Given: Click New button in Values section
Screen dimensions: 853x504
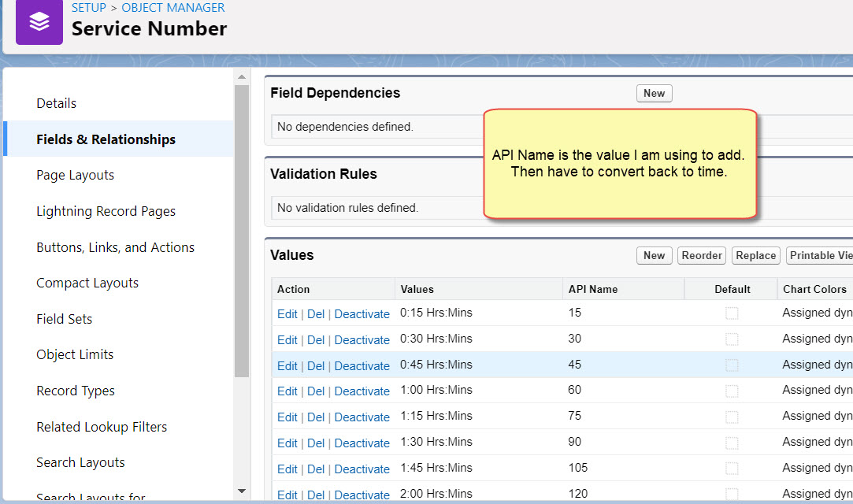Looking at the screenshot, I should click(654, 255).
